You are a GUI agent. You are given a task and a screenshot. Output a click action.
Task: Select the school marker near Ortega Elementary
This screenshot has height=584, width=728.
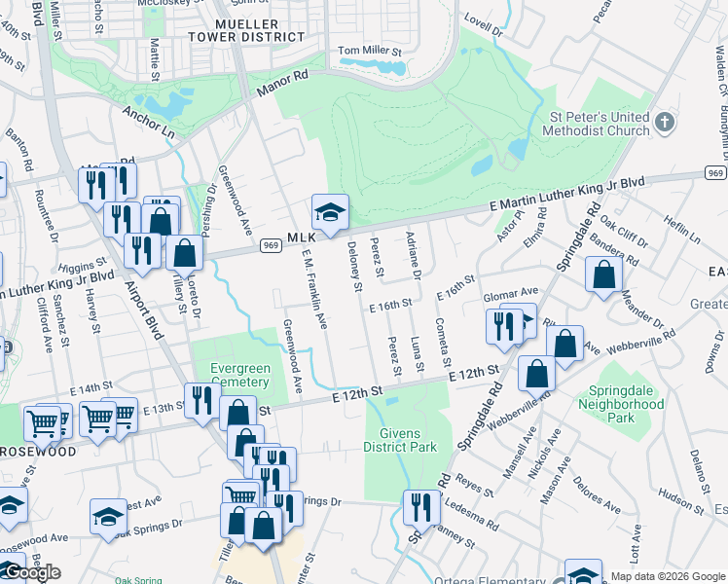point(584,574)
